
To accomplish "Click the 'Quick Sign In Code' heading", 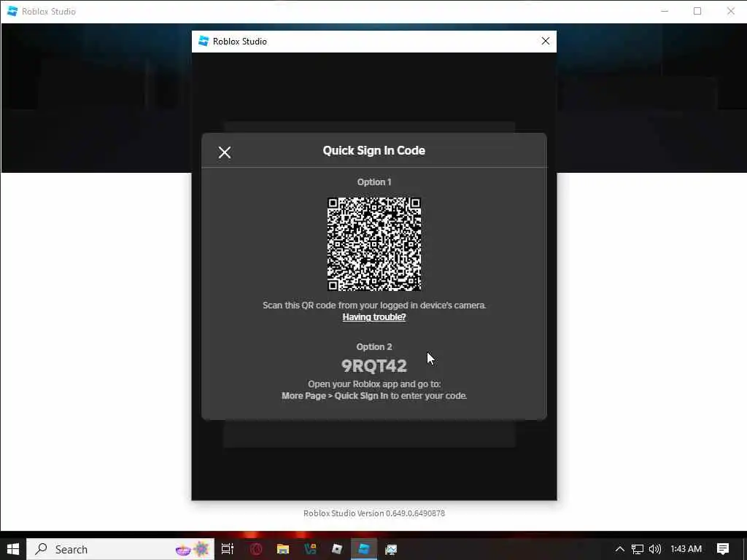I will (374, 150).
